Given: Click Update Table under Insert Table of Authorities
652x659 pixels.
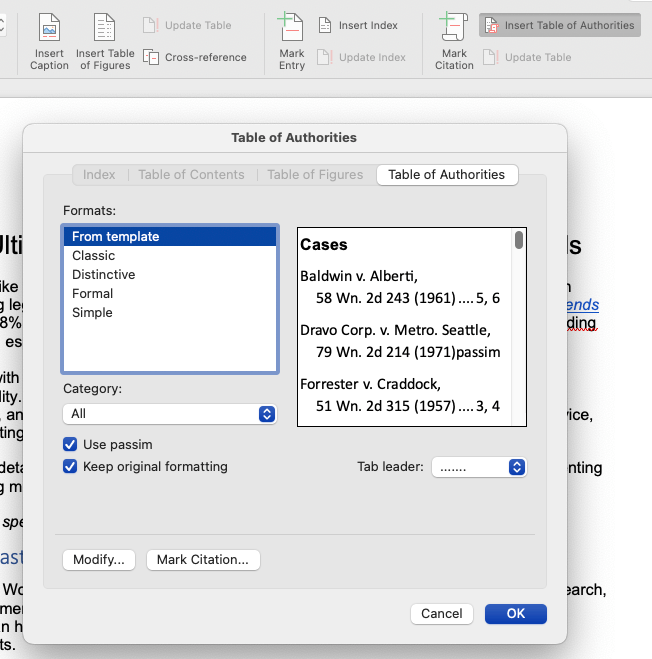Looking at the screenshot, I should coord(527,57).
